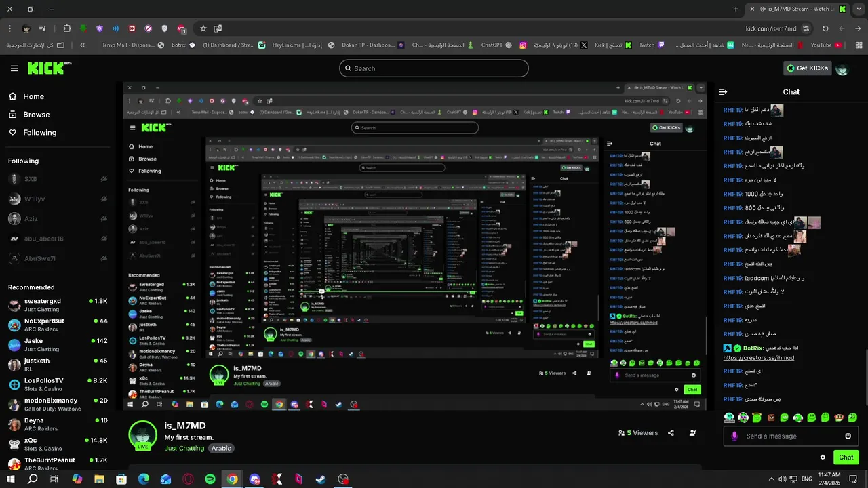Collapse the Chat panel with the arrow icon
Screen dimensions: 868x488
coord(723,91)
